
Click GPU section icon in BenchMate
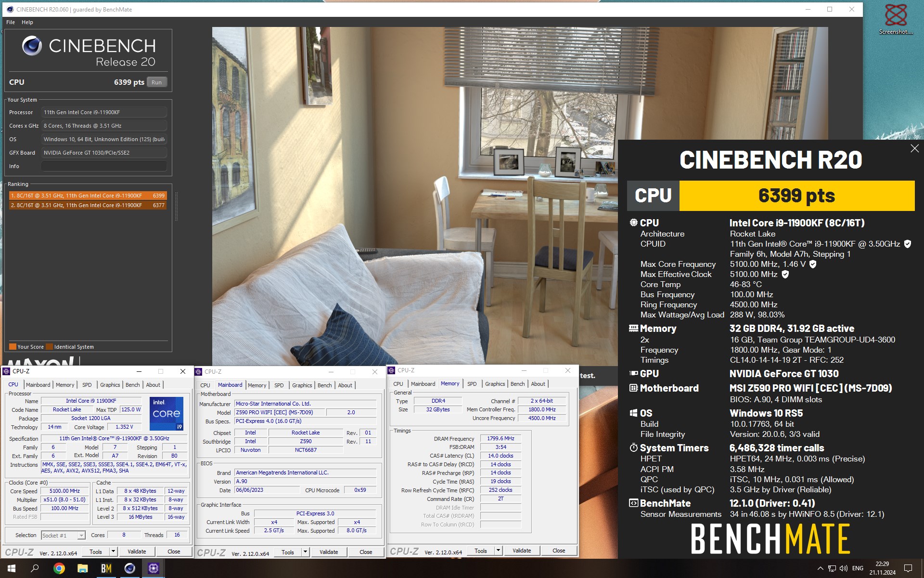coord(633,373)
